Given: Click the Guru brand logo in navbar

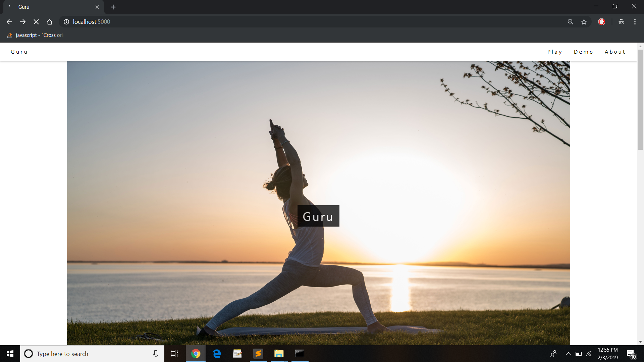Looking at the screenshot, I should pyautogui.click(x=19, y=52).
